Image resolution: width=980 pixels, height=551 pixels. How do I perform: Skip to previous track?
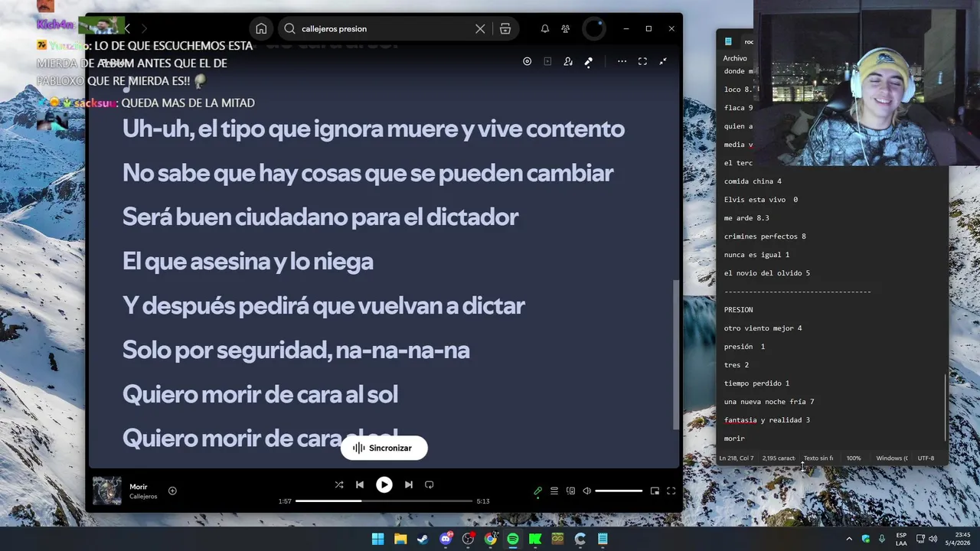click(x=360, y=484)
